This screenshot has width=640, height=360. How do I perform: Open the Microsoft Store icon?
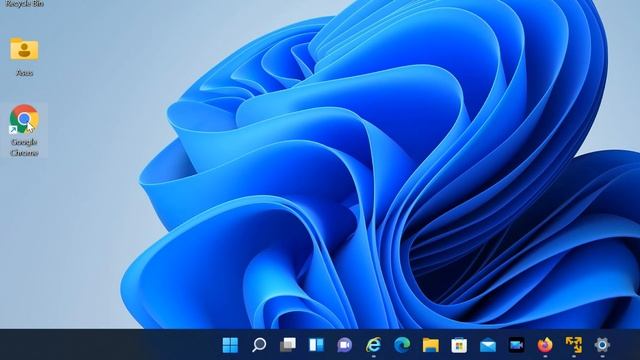[459, 345]
